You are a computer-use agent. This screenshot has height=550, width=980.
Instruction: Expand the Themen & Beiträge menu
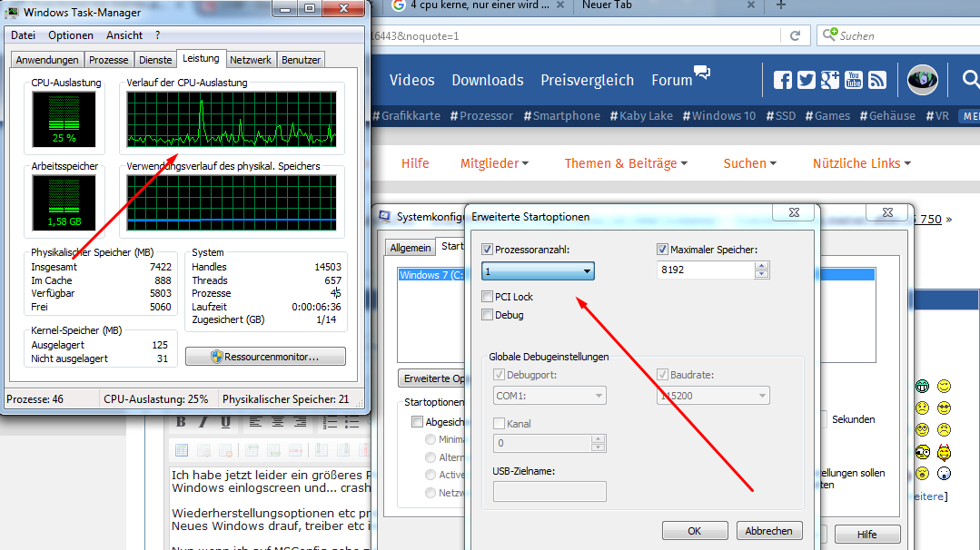627,163
